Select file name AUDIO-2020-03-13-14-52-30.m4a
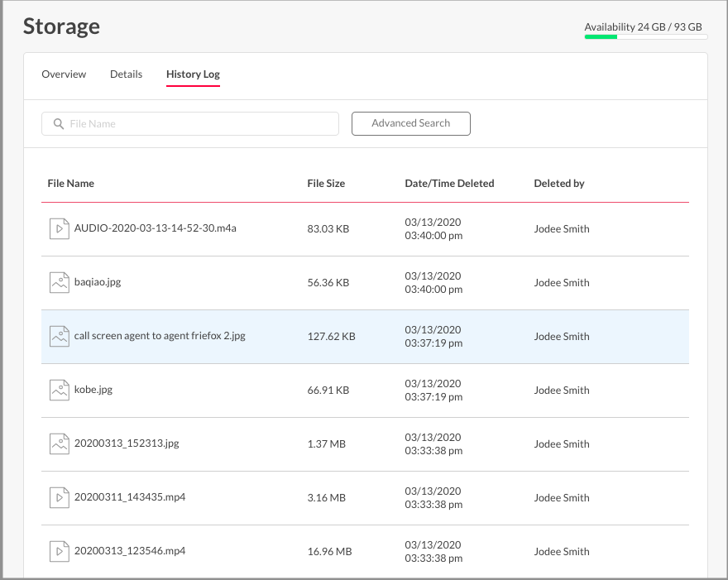Viewport: 728px width, 580px height. 155,228
